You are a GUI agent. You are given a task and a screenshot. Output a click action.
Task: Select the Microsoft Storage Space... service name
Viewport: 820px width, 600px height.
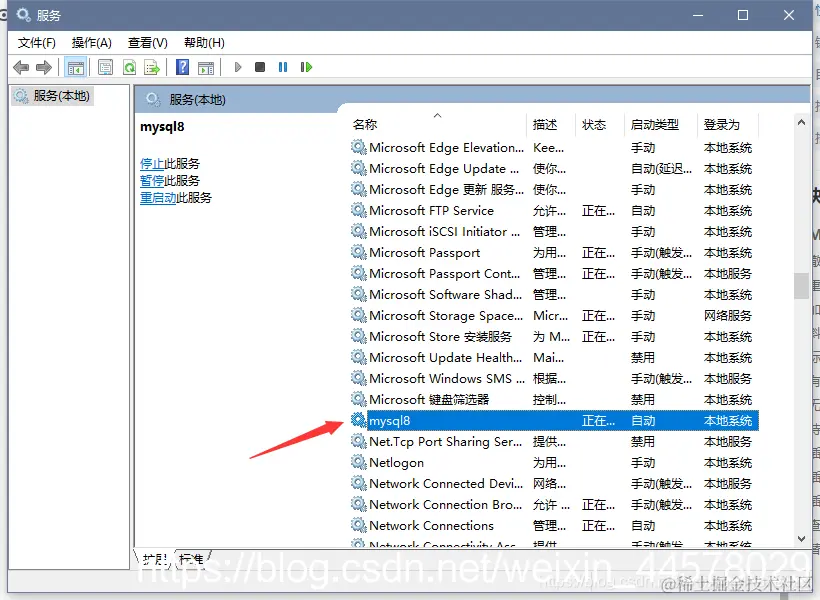446,315
